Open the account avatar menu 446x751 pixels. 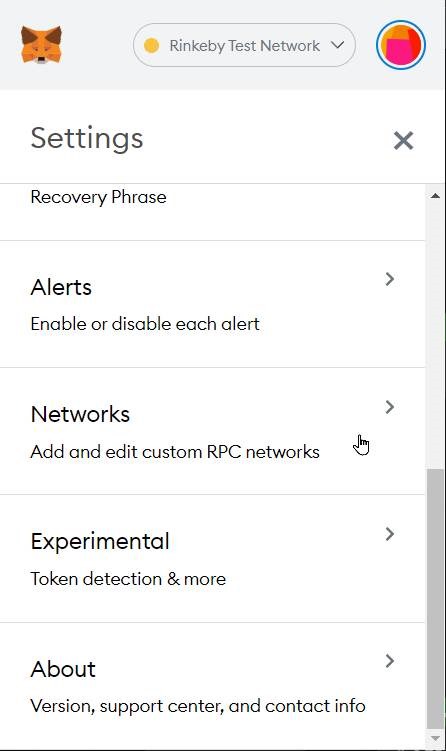[x=401, y=45]
